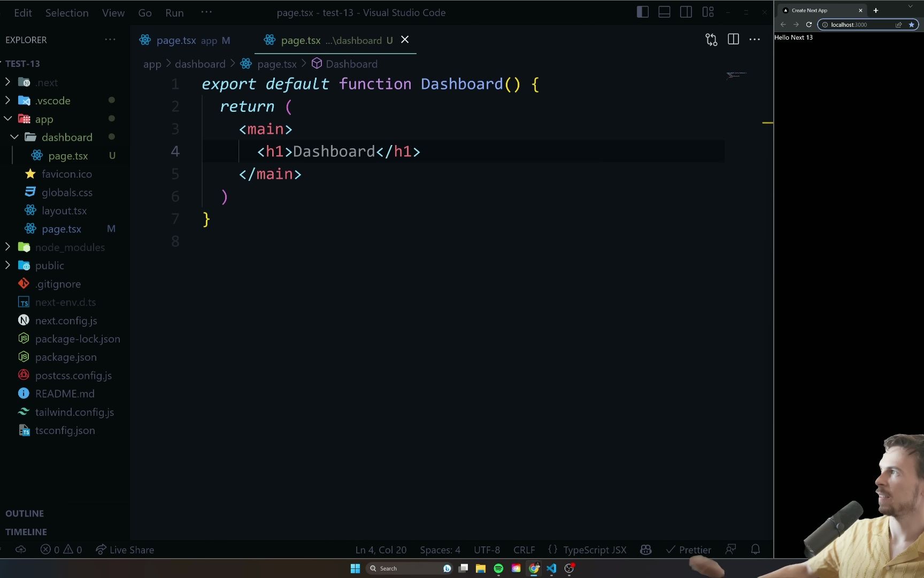Start a Live Share session
The width and height of the screenshot is (924, 578).
pyautogui.click(x=124, y=550)
